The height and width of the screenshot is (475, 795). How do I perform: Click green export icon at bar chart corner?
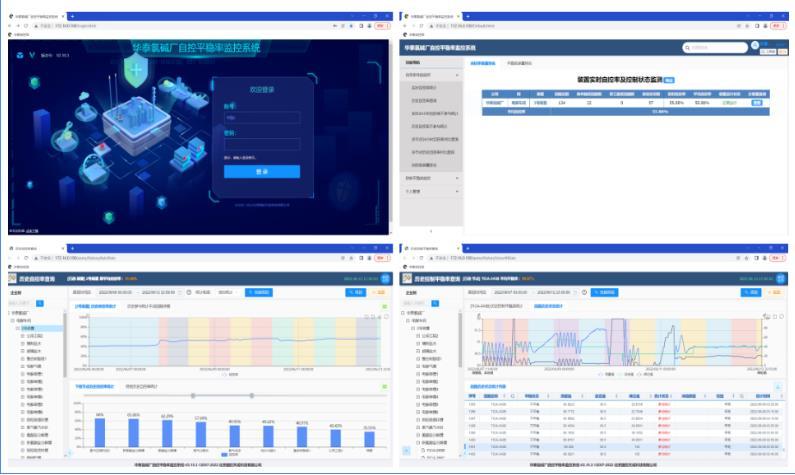click(x=382, y=386)
